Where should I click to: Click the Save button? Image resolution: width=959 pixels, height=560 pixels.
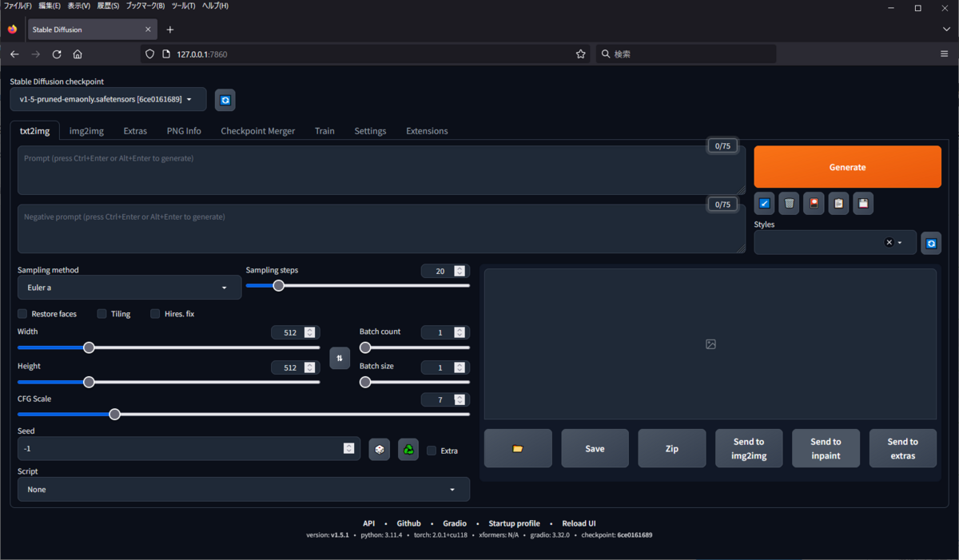coord(595,448)
